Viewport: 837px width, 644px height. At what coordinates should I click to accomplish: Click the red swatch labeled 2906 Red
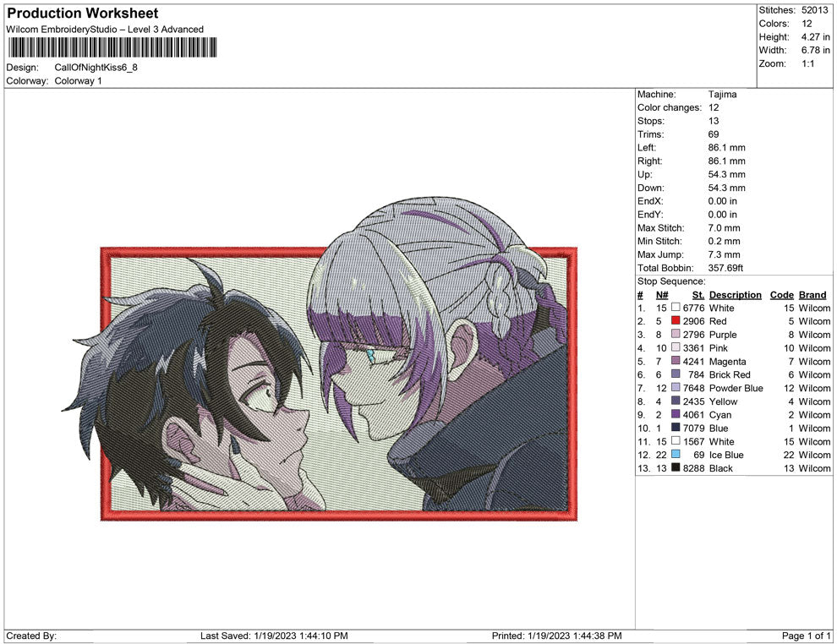pos(676,320)
